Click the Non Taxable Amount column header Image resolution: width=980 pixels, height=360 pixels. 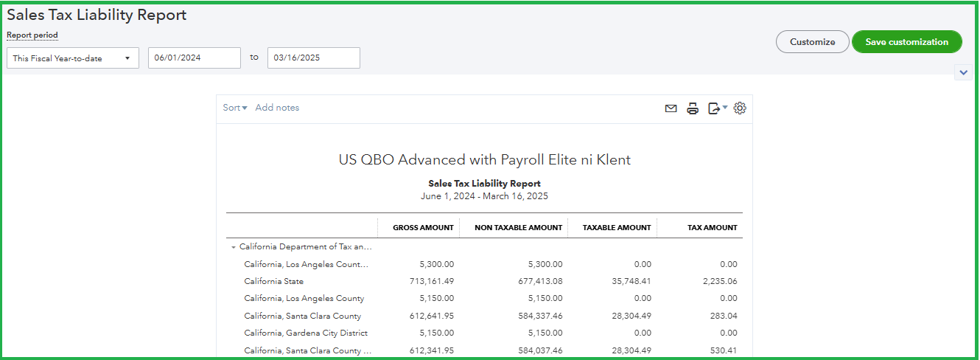click(518, 228)
